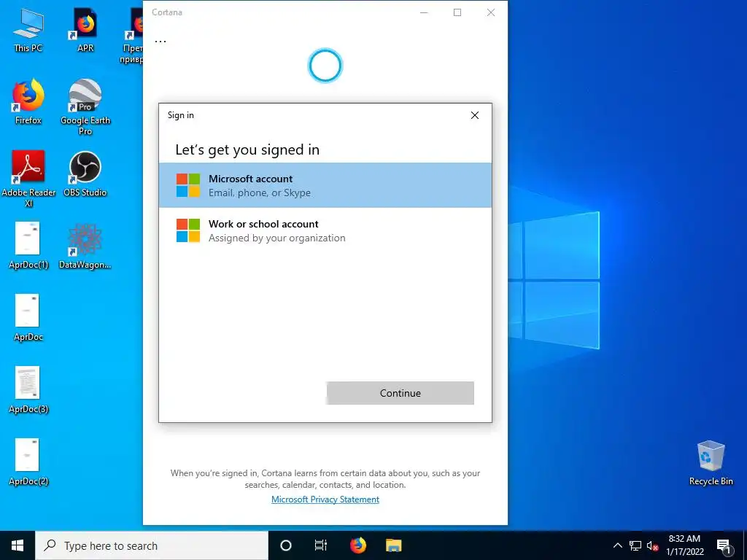Screen dimensions: 747x560
Task: Select Work or school account option
Action: (x=325, y=230)
